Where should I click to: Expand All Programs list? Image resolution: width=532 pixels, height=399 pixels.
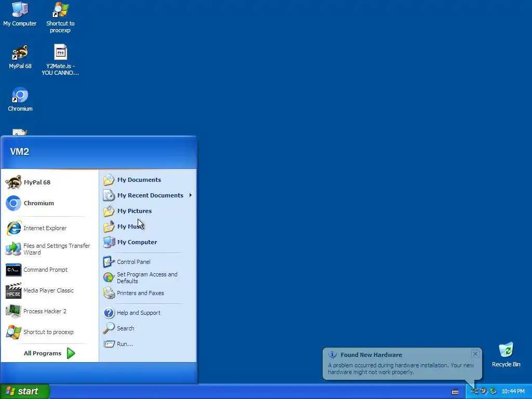click(49, 353)
